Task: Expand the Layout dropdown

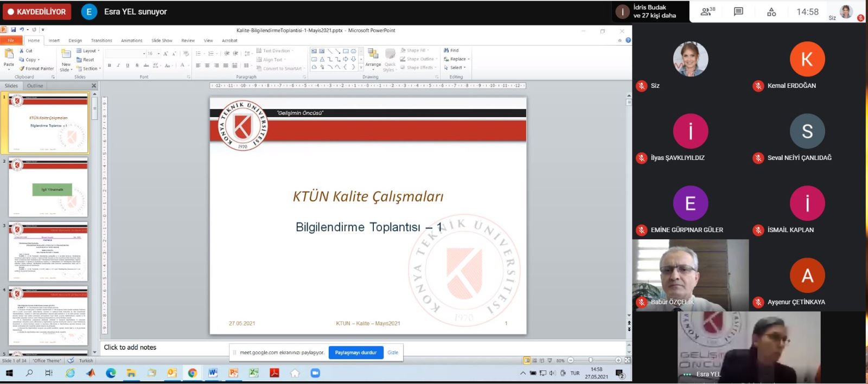Action: click(x=91, y=51)
